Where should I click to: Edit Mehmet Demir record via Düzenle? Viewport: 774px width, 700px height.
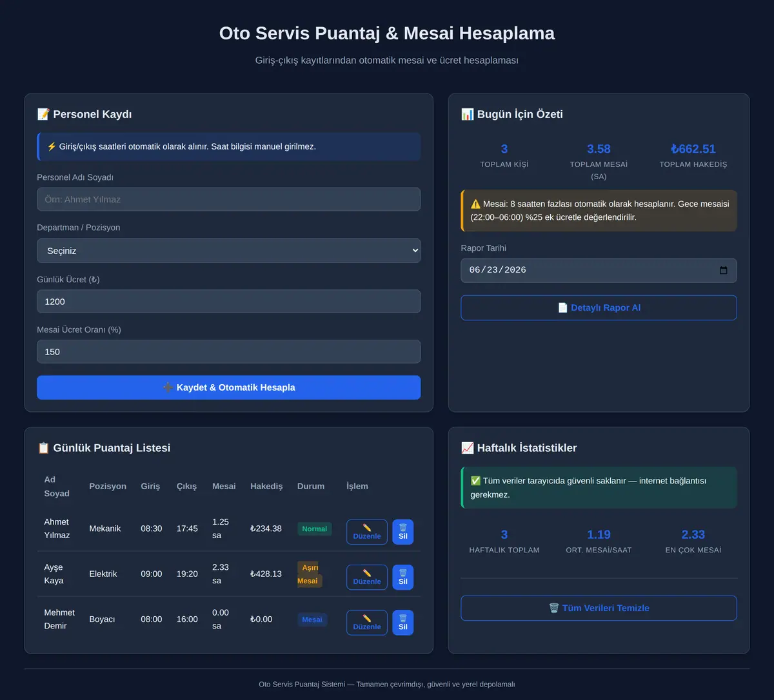point(367,623)
